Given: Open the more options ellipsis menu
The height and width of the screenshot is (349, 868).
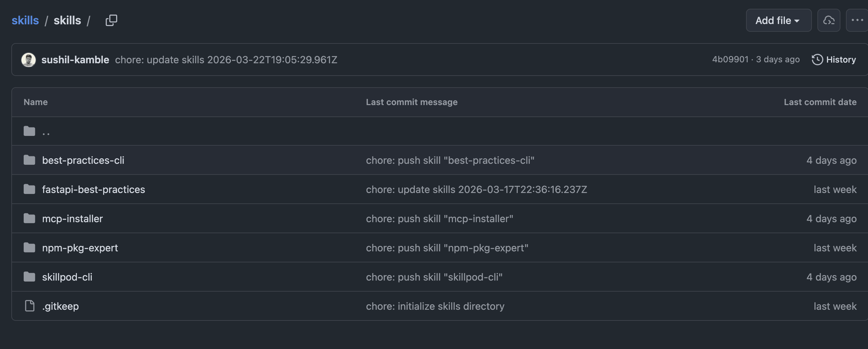Looking at the screenshot, I should pyautogui.click(x=857, y=20).
